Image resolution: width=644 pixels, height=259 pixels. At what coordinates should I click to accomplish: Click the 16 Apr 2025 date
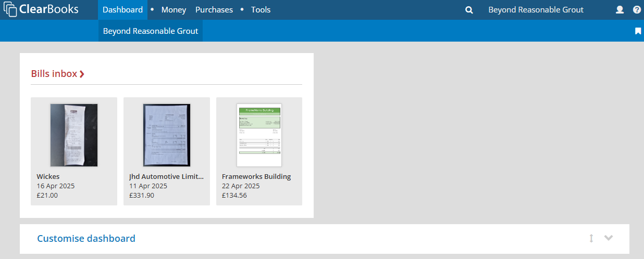[x=56, y=186]
